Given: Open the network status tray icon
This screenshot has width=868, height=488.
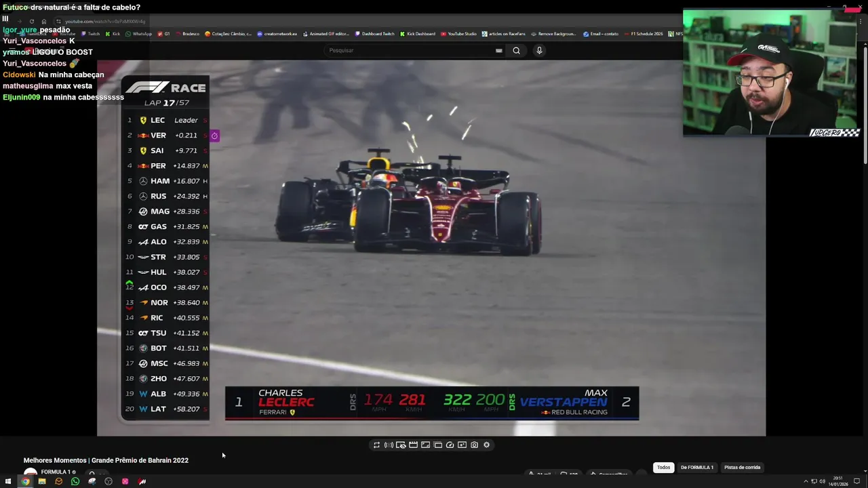Looking at the screenshot, I should point(814,481).
